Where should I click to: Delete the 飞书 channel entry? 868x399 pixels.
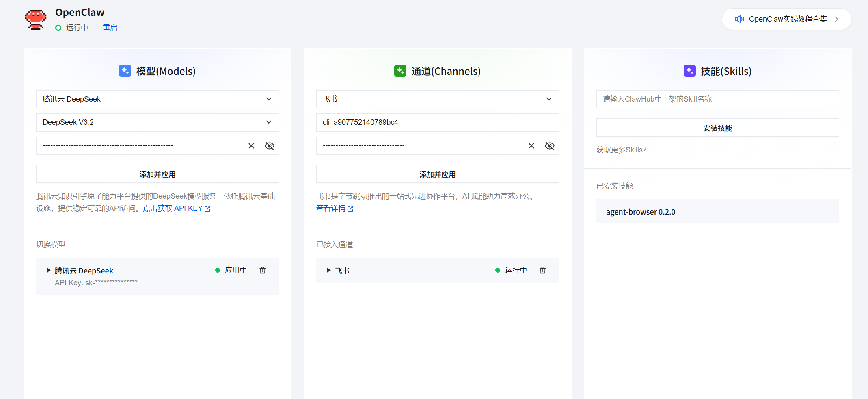543,270
